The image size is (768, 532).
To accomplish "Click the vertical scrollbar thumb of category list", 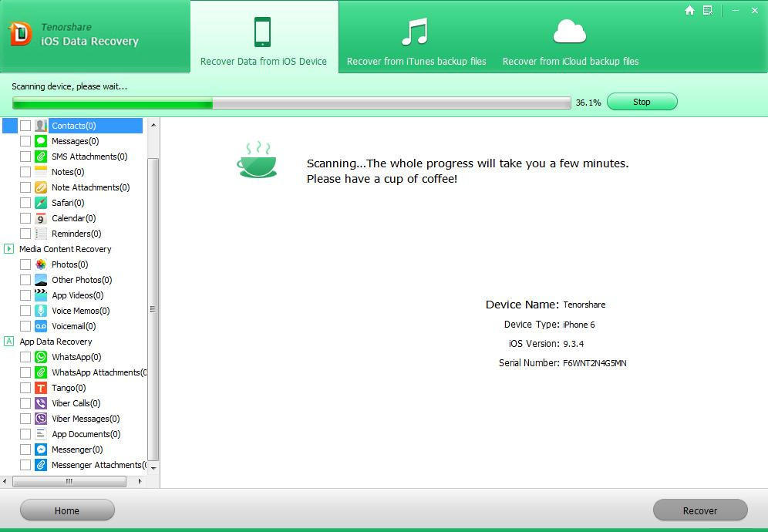I will 153,309.
